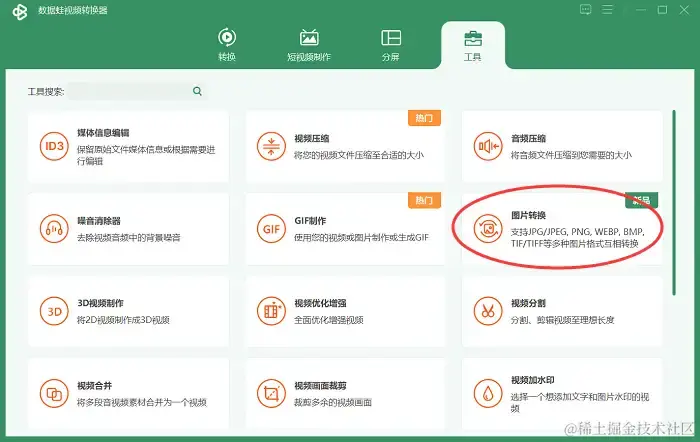The image size is (700, 442).
Task: Click the 视频优化增强 title text
Action: 320,303
